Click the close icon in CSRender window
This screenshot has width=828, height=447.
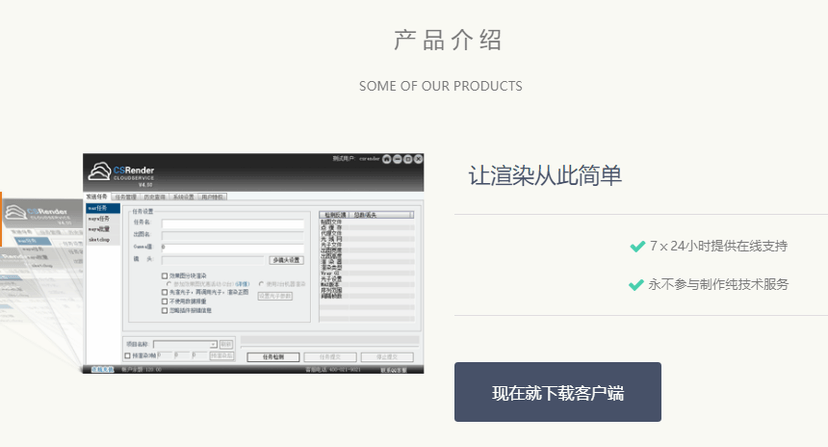click(x=418, y=159)
